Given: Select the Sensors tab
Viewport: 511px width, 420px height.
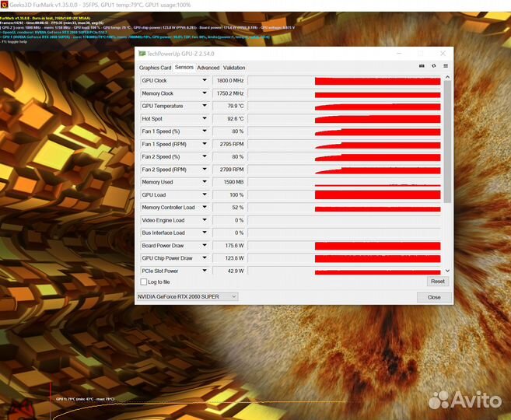Looking at the screenshot, I should [x=184, y=67].
